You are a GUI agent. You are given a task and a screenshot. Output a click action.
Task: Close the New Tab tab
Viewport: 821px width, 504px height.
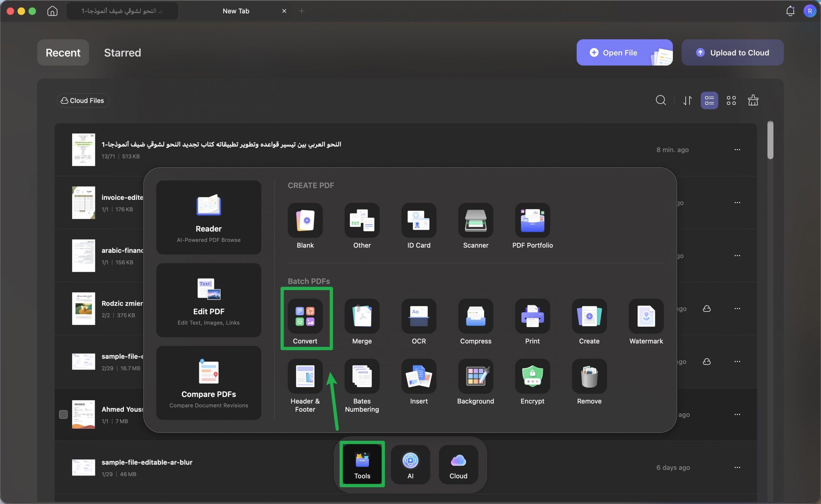284,11
